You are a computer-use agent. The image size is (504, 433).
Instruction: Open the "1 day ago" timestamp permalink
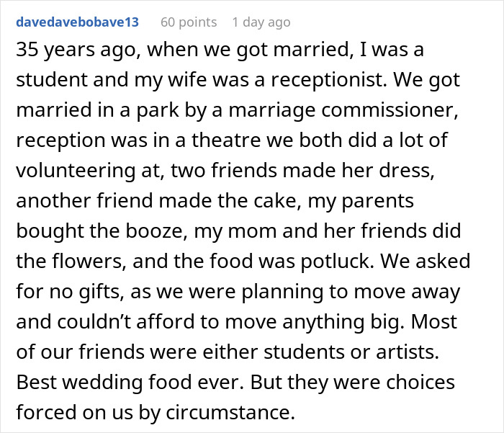[261, 22]
